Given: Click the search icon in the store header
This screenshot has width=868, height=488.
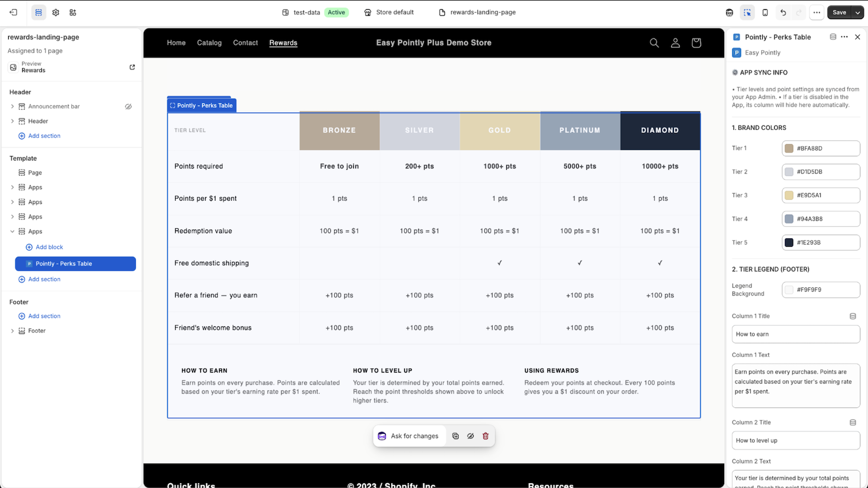Looking at the screenshot, I should point(654,43).
